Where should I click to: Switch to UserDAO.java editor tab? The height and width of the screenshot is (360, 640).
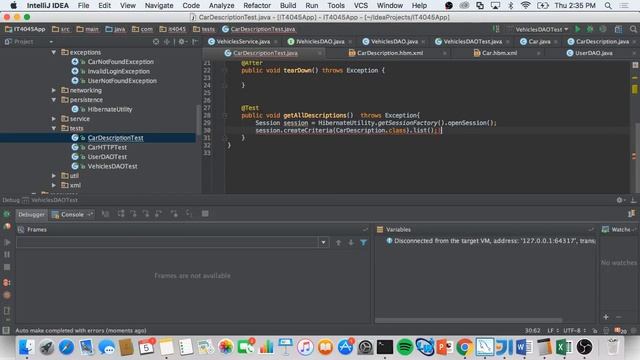[x=593, y=53]
